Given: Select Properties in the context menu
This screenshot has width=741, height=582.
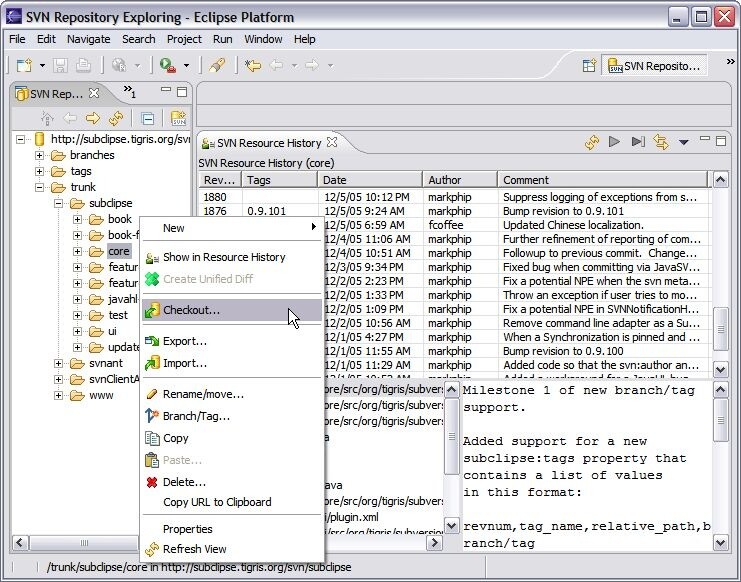Looking at the screenshot, I should pos(232,529).
